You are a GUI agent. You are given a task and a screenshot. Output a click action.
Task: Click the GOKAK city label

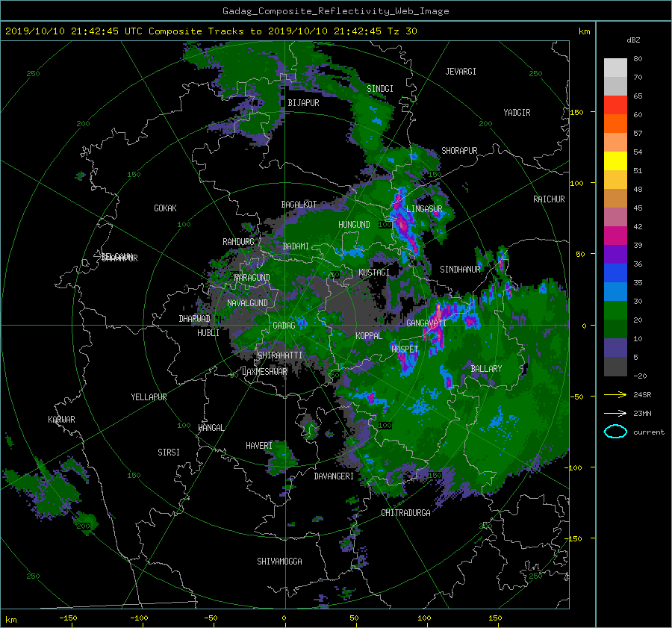tap(166, 208)
